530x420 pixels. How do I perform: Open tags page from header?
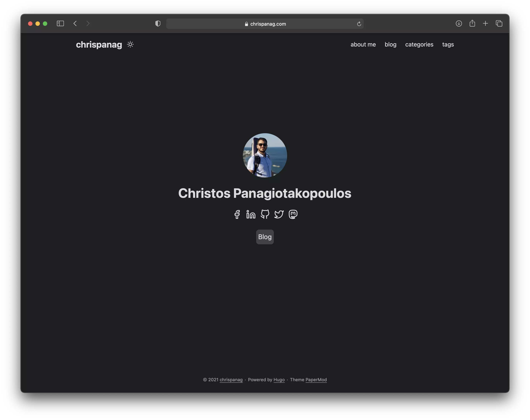tap(448, 44)
